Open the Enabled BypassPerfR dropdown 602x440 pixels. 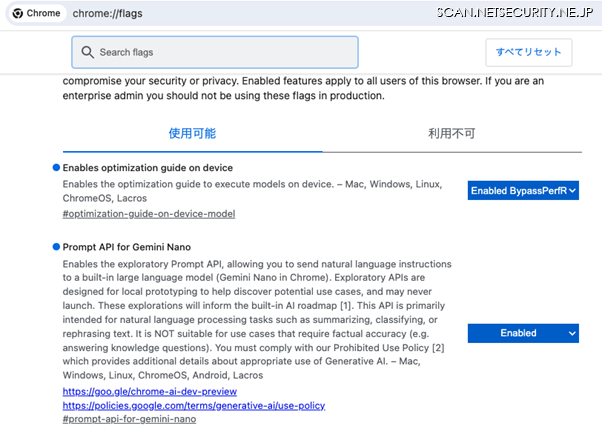pyautogui.click(x=523, y=190)
